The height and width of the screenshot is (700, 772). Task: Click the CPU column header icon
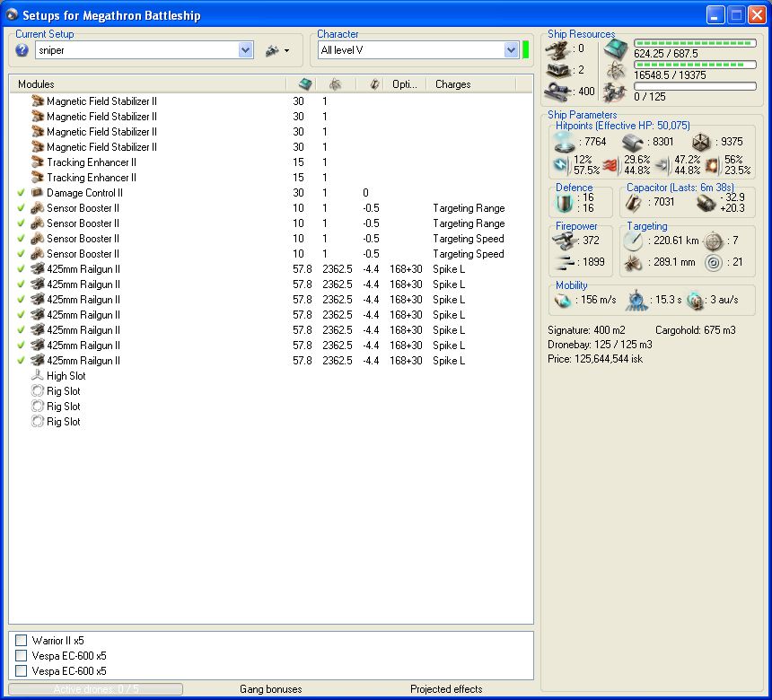(305, 84)
